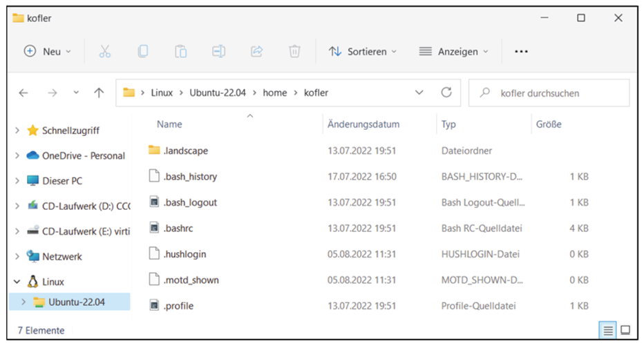Click 'home' in the breadcrumb path
Screen dimensions: 644x346
[x=274, y=93]
